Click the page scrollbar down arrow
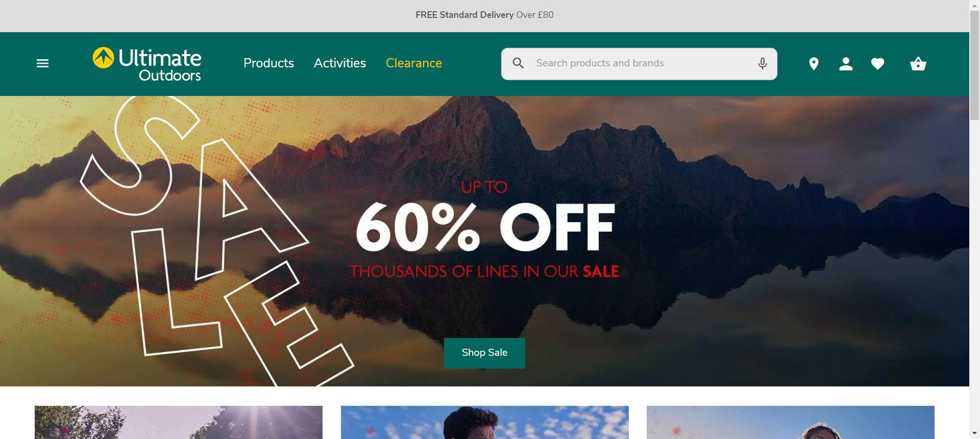 (x=974, y=434)
